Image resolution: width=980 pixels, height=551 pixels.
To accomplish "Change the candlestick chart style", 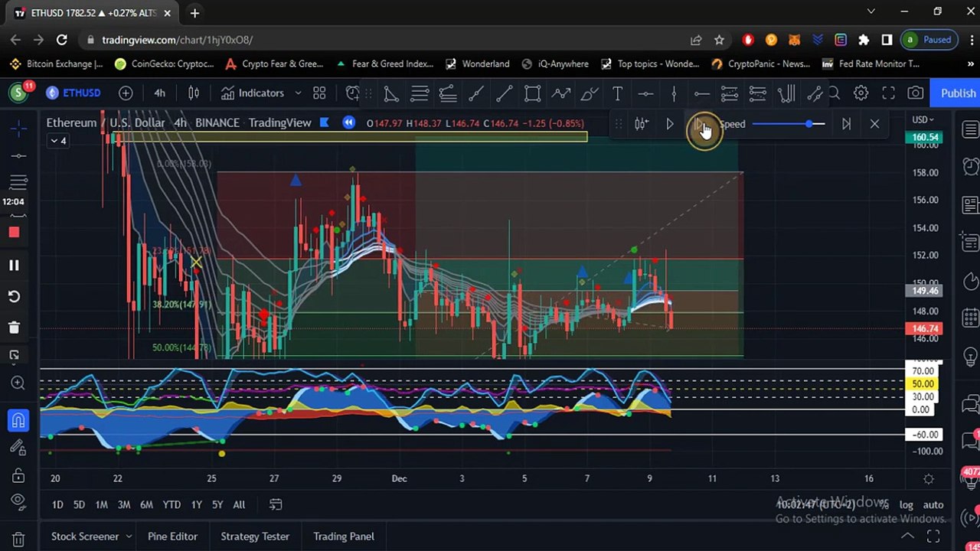I will [194, 93].
